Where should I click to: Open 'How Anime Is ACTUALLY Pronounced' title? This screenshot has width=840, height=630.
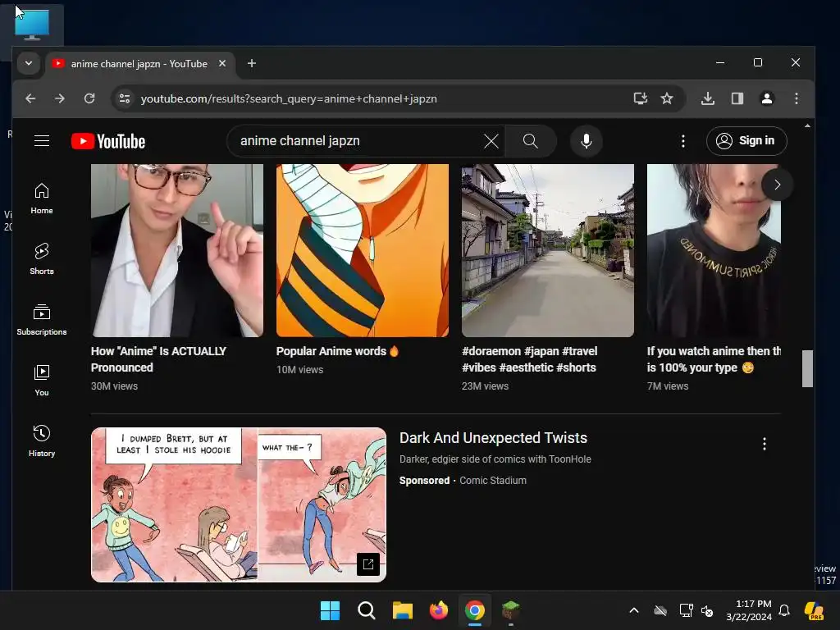(158, 359)
